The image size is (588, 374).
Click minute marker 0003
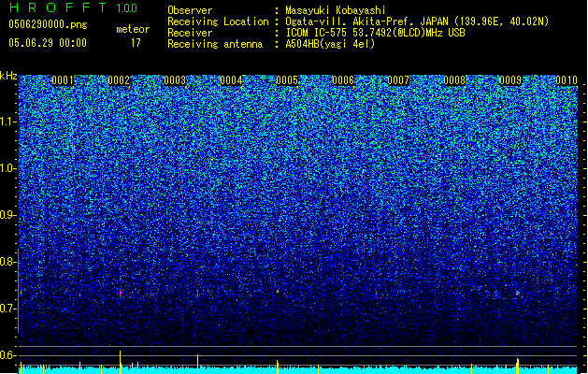(x=175, y=80)
